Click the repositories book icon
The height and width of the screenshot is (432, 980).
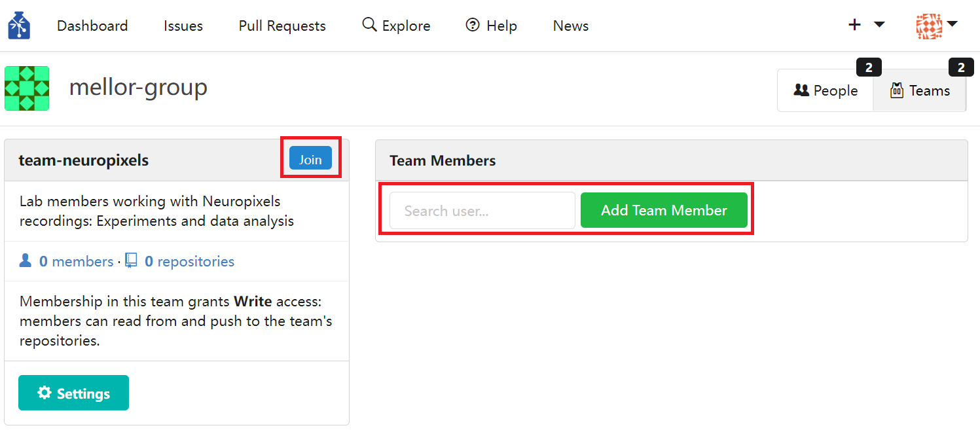[131, 261]
